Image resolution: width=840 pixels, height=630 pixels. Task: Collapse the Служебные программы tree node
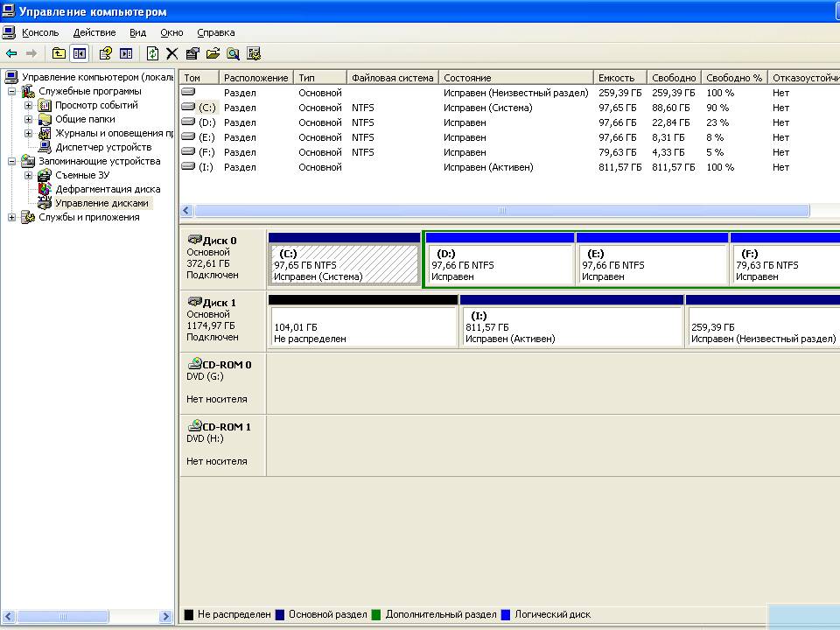(x=12, y=91)
